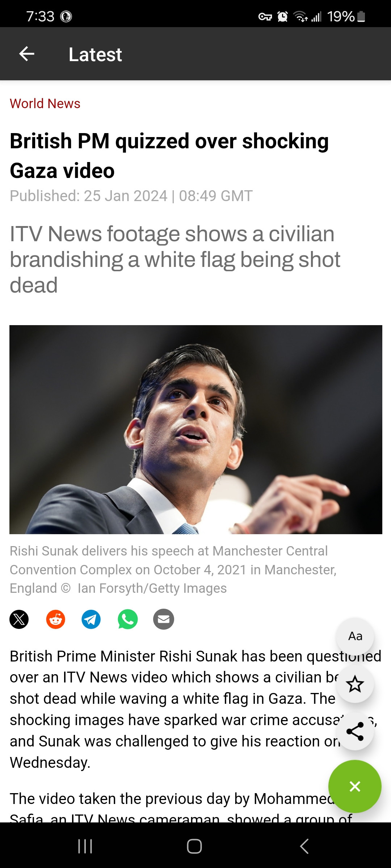Tap Android system back chevron
This screenshot has height=868, width=391.
[x=304, y=846]
